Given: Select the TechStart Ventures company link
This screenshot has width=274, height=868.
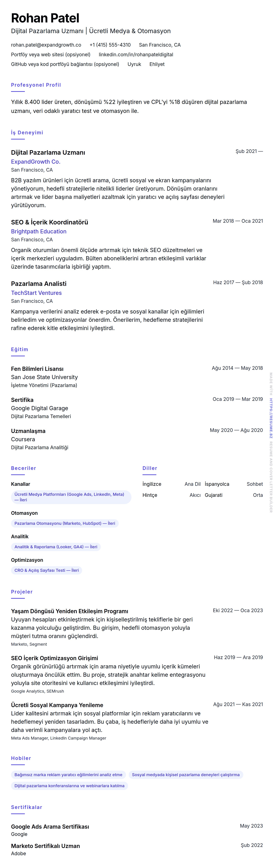Looking at the screenshot, I should (x=36, y=293).
